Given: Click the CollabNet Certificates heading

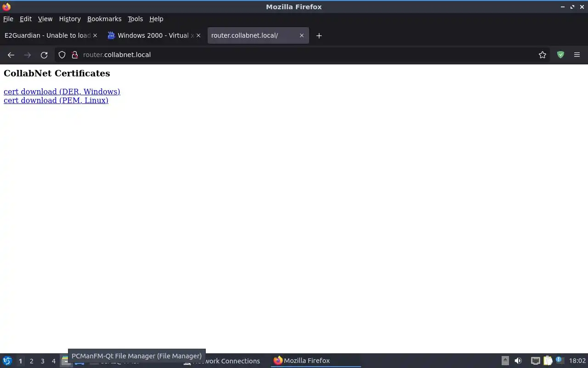Looking at the screenshot, I should (57, 74).
